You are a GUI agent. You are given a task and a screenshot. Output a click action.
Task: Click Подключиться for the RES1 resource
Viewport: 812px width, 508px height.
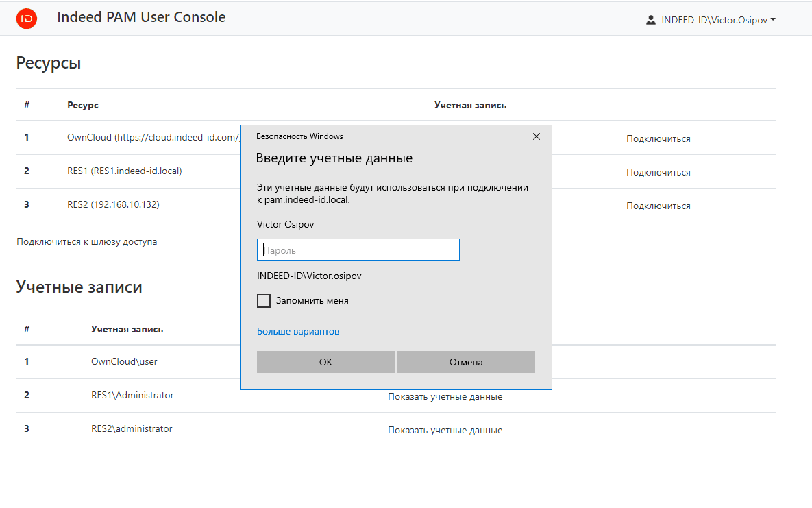(658, 173)
